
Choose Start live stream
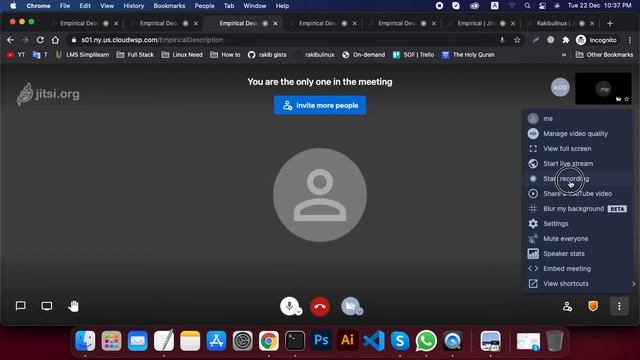[577, 164]
